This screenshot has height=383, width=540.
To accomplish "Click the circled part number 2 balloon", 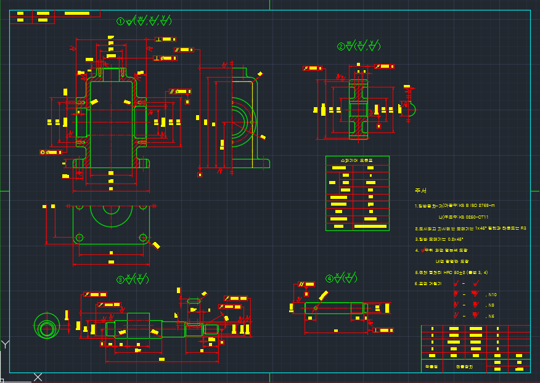I will (x=340, y=46).
